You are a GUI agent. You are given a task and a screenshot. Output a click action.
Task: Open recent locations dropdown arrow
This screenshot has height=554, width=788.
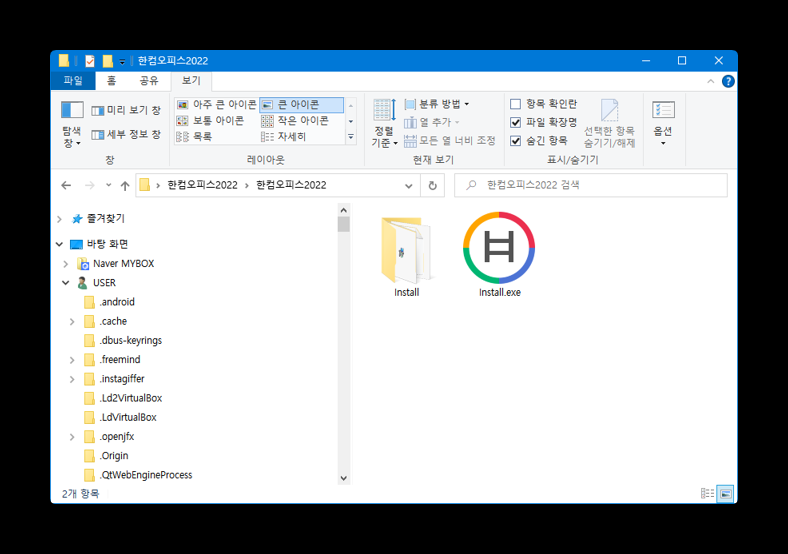(x=109, y=186)
